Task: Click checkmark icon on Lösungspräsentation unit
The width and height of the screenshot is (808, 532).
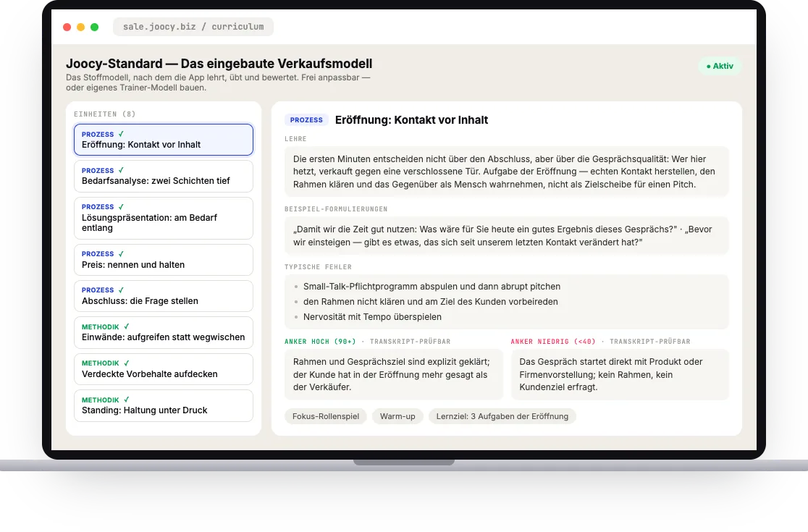Action: [121, 206]
